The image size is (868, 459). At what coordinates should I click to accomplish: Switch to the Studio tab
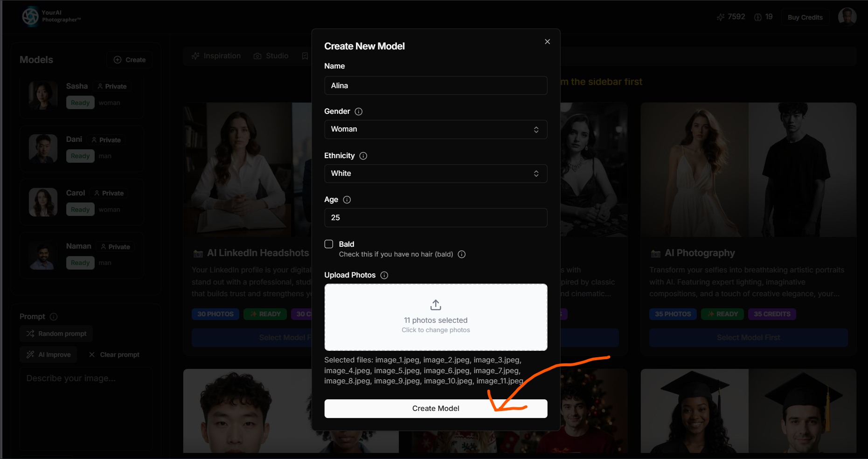pyautogui.click(x=271, y=56)
